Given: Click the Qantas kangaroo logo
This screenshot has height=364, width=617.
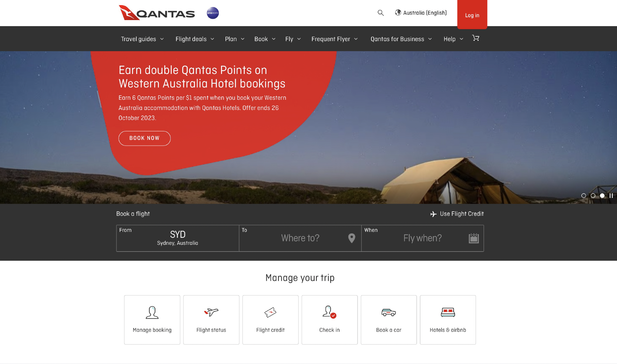Looking at the screenshot, I should pyautogui.click(x=157, y=13).
